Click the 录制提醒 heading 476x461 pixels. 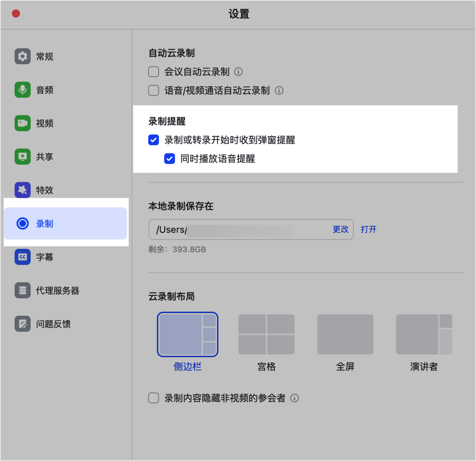tap(167, 121)
